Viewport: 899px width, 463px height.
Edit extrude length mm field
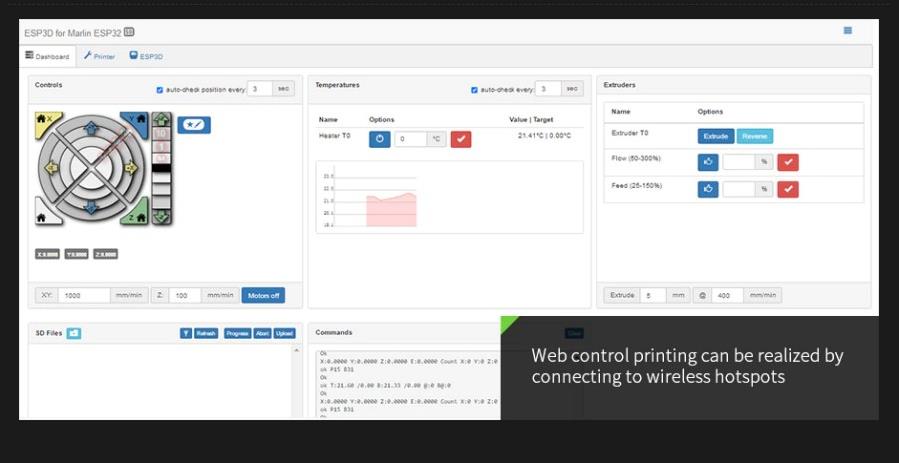click(x=653, y=296)
